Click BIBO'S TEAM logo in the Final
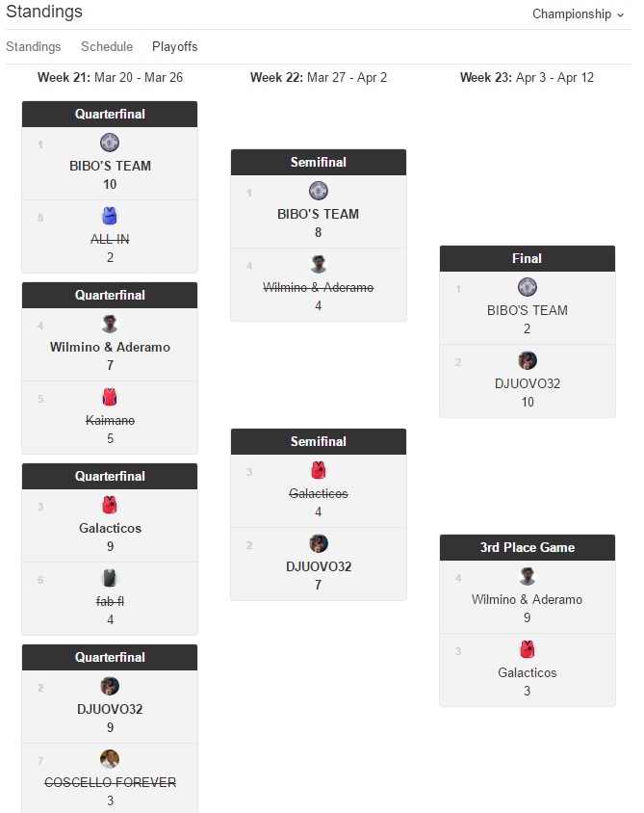The image size is (644, 813). (528, 287)
